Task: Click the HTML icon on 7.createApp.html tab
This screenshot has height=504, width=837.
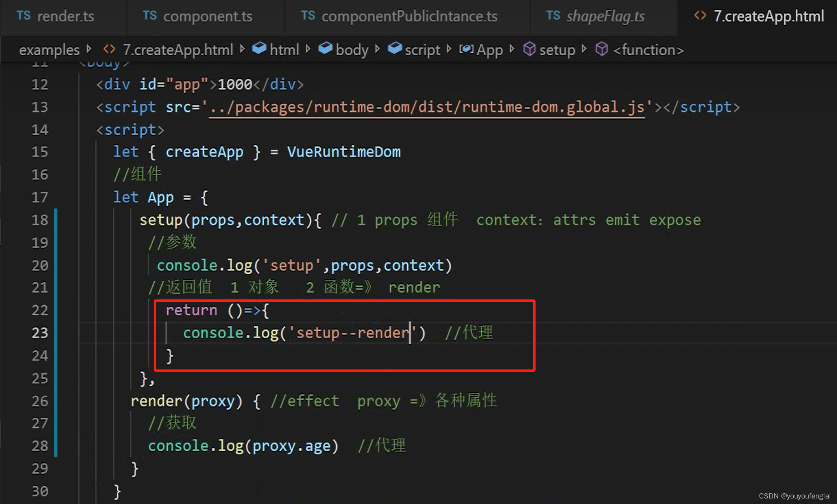Action: tap(700, 16)
